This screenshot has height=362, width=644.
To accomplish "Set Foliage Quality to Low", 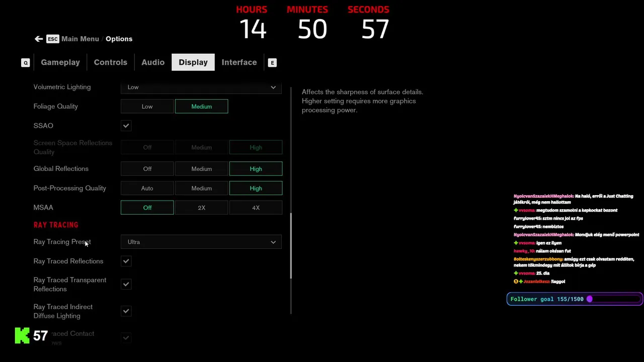I will [147, 107].
